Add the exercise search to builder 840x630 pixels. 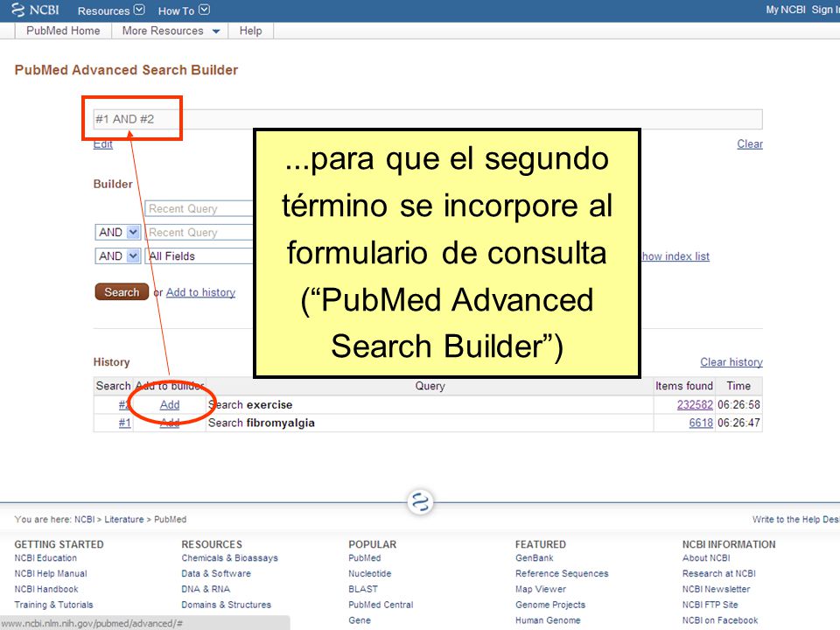(x=169, y=404)
